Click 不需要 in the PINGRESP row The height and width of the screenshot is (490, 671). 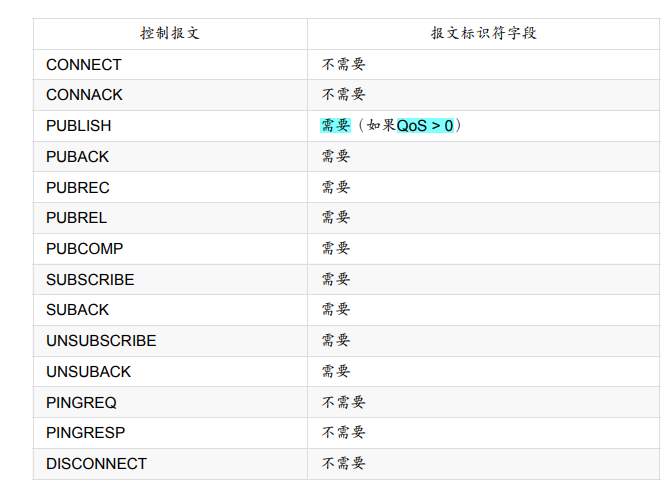click(x=343, y=433)
